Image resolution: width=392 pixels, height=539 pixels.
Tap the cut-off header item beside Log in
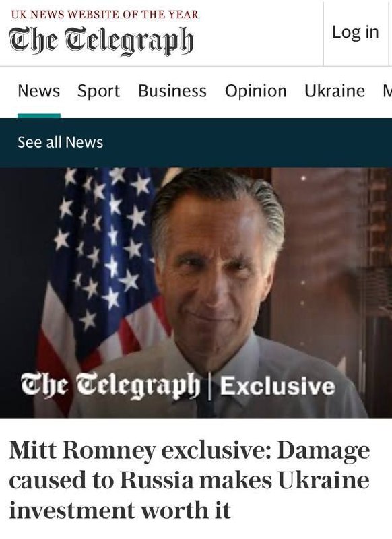[390, 32]
